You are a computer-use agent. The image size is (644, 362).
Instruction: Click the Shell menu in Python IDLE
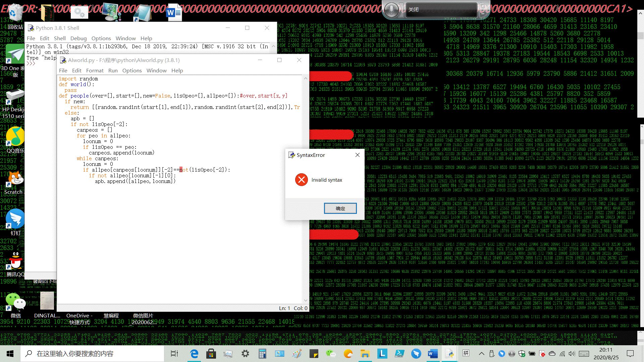click(59, 39)
